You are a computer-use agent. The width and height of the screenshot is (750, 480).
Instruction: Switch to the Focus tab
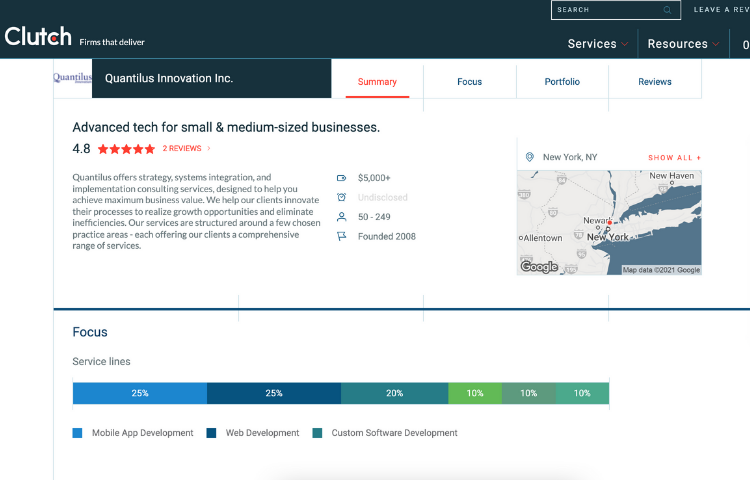coord(469,82)
